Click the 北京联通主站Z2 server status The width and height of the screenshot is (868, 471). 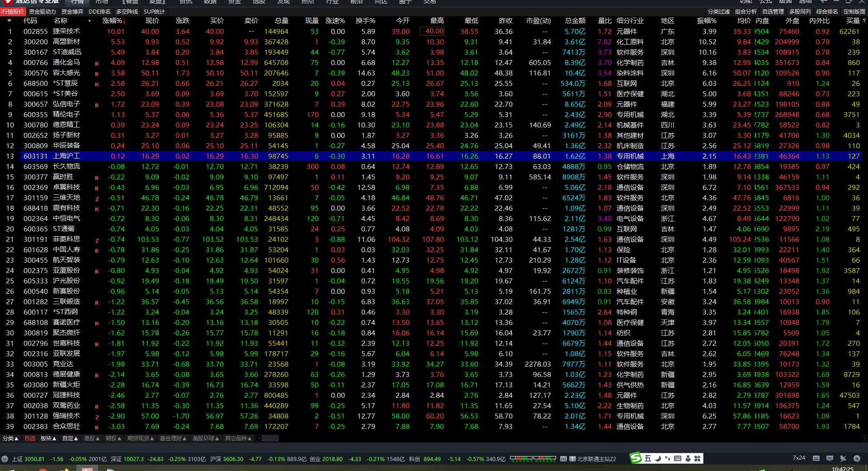pyautogui.click(x=596, y=459)
